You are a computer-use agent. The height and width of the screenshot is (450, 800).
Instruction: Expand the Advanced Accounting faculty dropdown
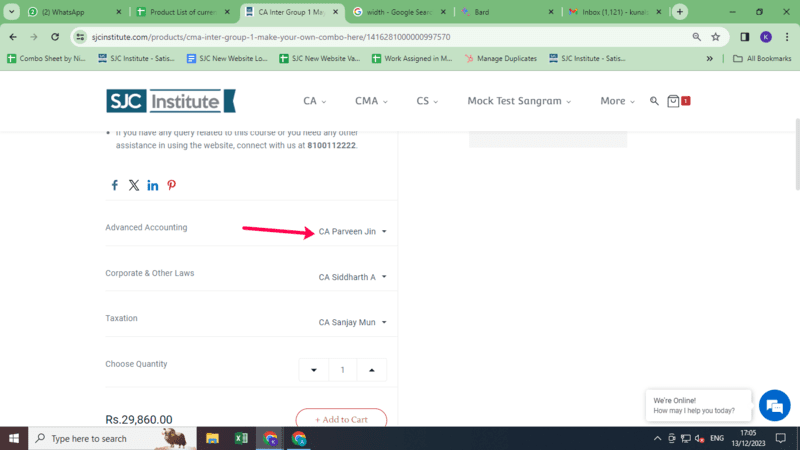352,232
